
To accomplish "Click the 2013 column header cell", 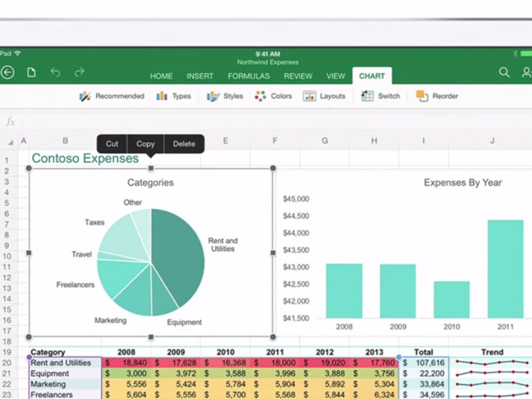I will (374, 352).
